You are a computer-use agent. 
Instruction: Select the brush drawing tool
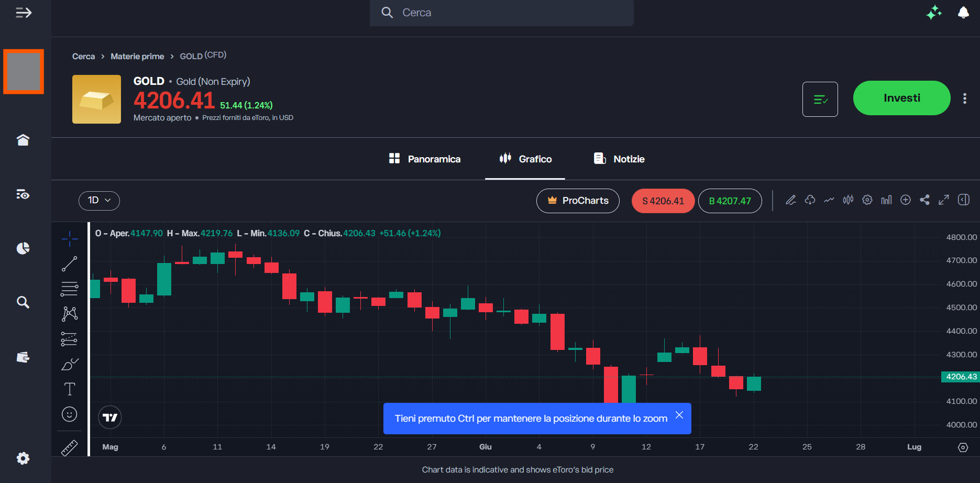coord(70,364)
